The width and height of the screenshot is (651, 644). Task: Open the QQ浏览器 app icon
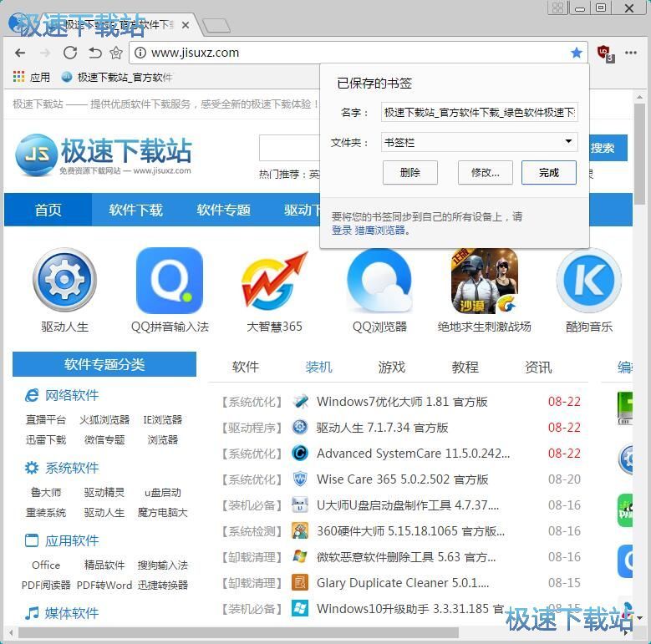tap(379, 281)
